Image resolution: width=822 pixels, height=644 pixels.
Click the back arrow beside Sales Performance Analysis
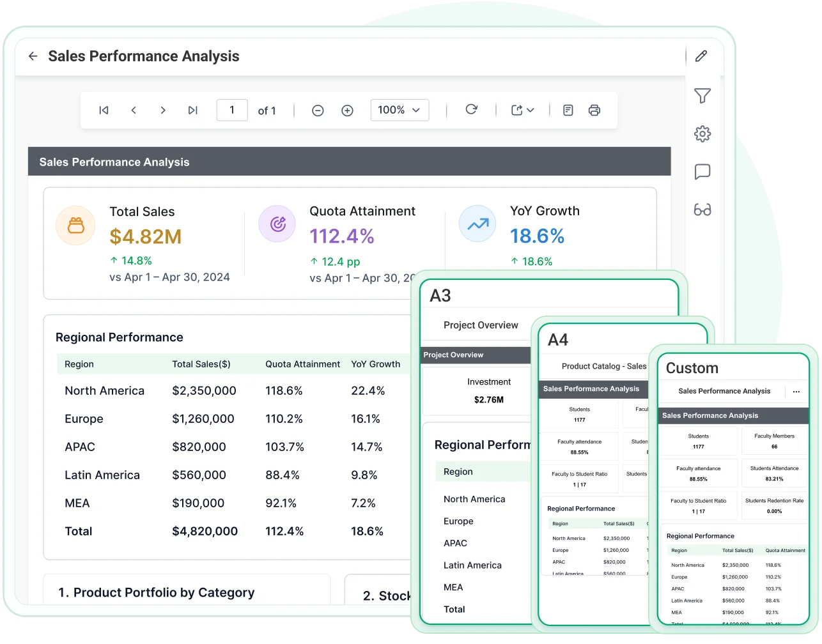[33, 56]
